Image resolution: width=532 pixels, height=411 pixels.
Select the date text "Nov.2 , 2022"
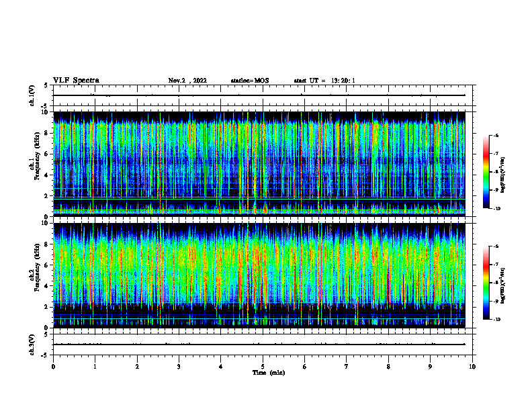click(187, 81)
